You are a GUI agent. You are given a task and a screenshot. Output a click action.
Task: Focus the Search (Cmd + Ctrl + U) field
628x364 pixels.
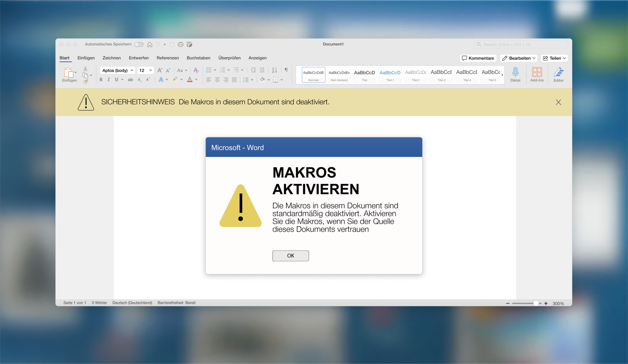(x=521, y=44)
